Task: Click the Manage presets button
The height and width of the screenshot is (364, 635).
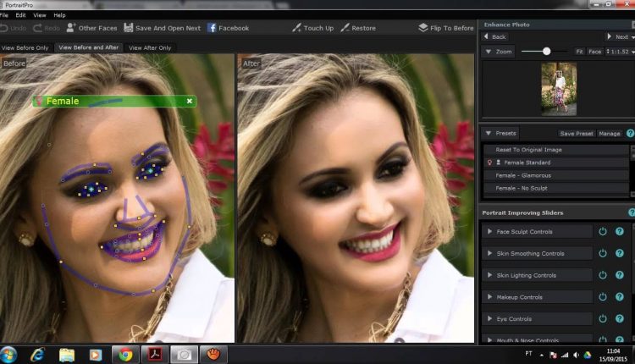Action: 610,133
